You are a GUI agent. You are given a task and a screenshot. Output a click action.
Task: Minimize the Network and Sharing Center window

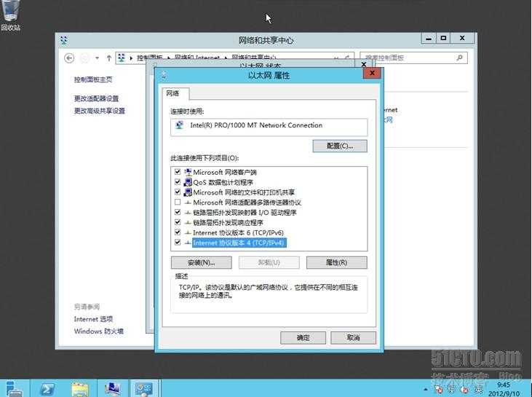(x=429, y=39)
